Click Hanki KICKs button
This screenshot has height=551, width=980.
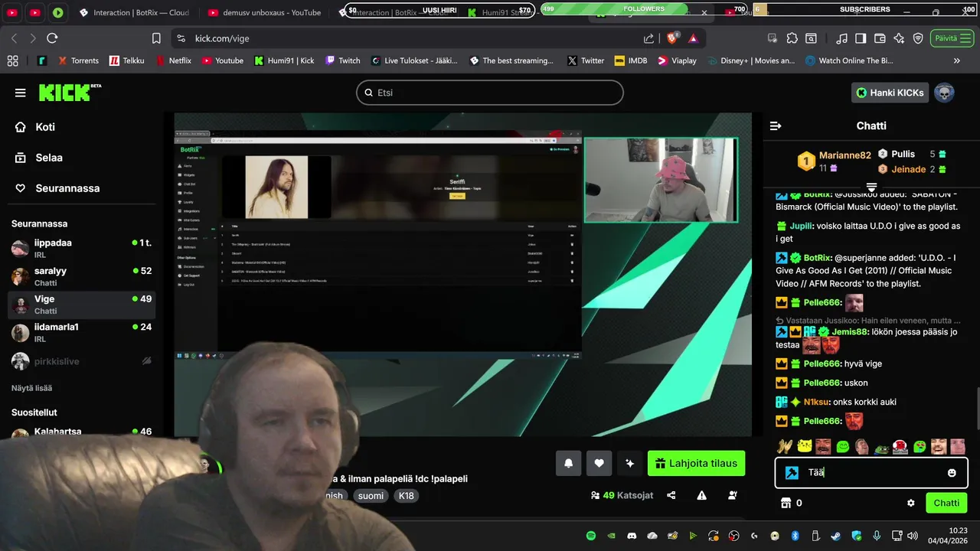pos(890,93)
